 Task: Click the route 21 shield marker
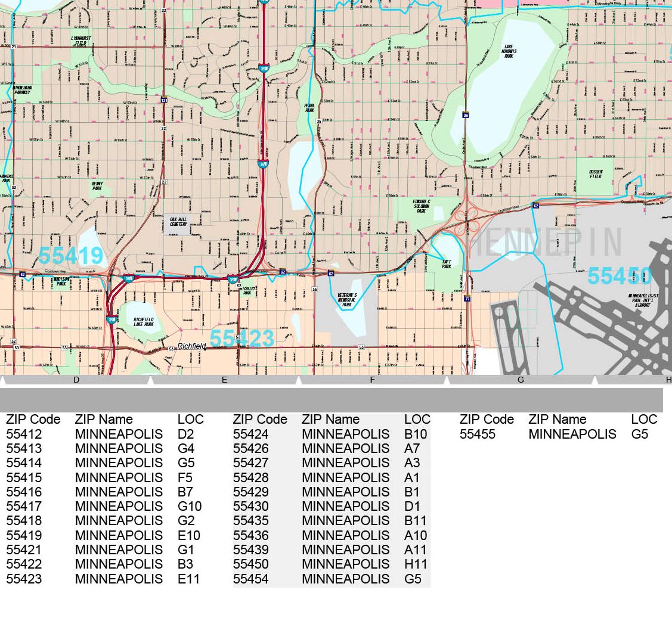[14, 46]
